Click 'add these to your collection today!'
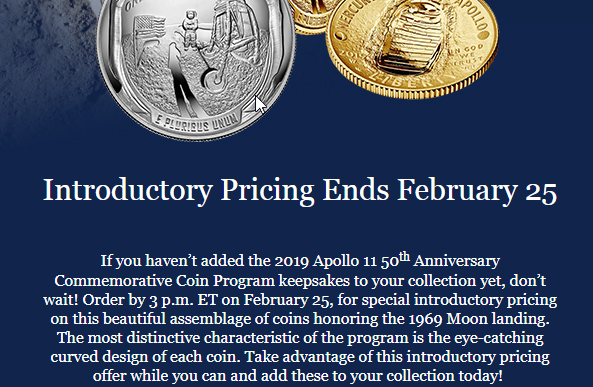Viewport: 593px width, 387px height. pos(382,376)
